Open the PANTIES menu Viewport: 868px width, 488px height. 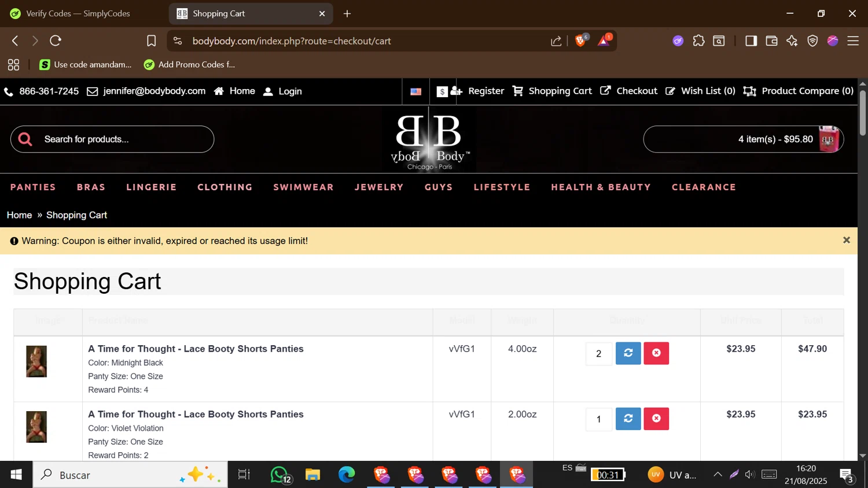[x=33, y=187]
